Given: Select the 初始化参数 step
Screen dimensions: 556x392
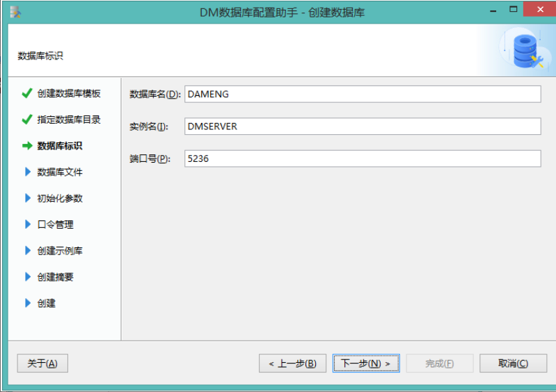Looking at the screenshot, I should click(x=60, y=198).
